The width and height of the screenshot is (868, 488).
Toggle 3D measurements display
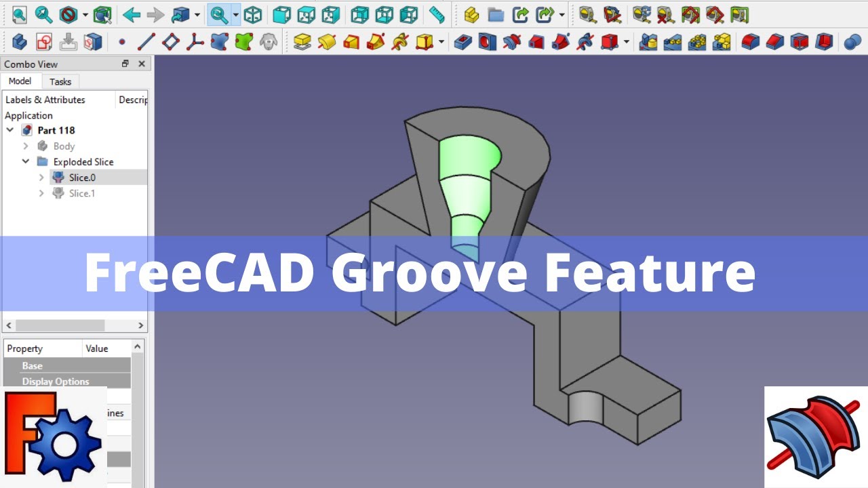pos(715,14)
